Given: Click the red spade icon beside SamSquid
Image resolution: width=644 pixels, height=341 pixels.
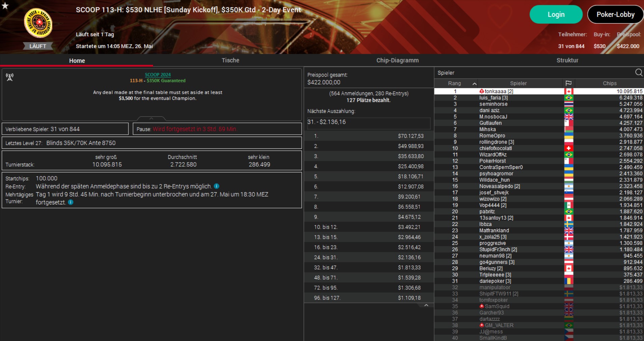Looking at the screenshot, I should [482, 306].
